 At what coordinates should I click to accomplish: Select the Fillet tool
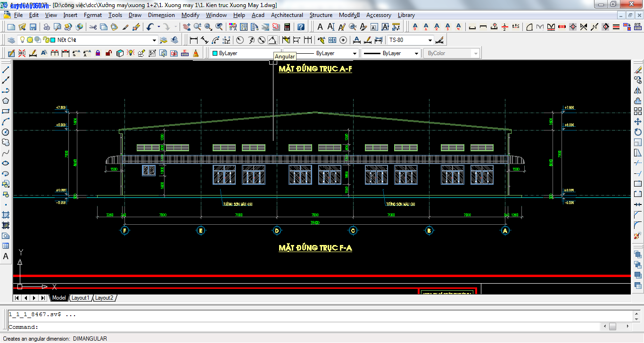pos(638,225)
